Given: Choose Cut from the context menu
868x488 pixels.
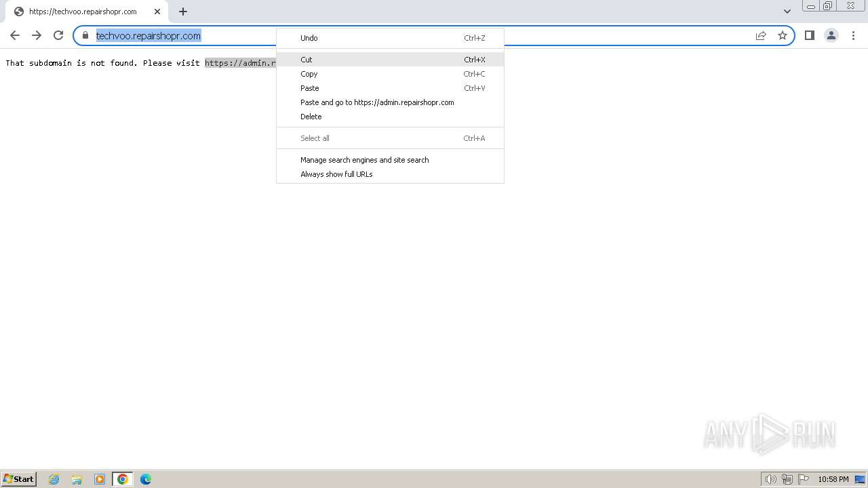Looking at the screenshot, I should point(390,60).
